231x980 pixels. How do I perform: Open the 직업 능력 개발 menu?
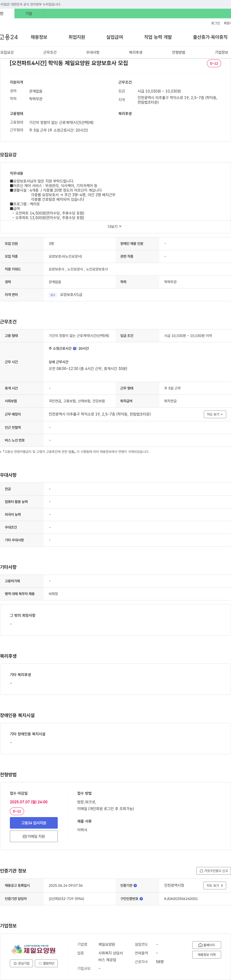click(x=158, y=37)
